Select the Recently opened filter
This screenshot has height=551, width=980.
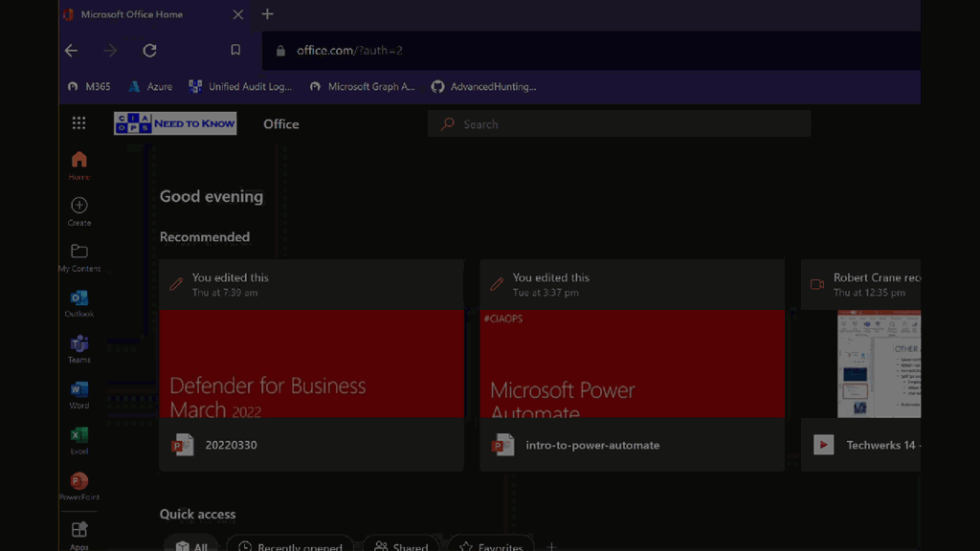289,546
